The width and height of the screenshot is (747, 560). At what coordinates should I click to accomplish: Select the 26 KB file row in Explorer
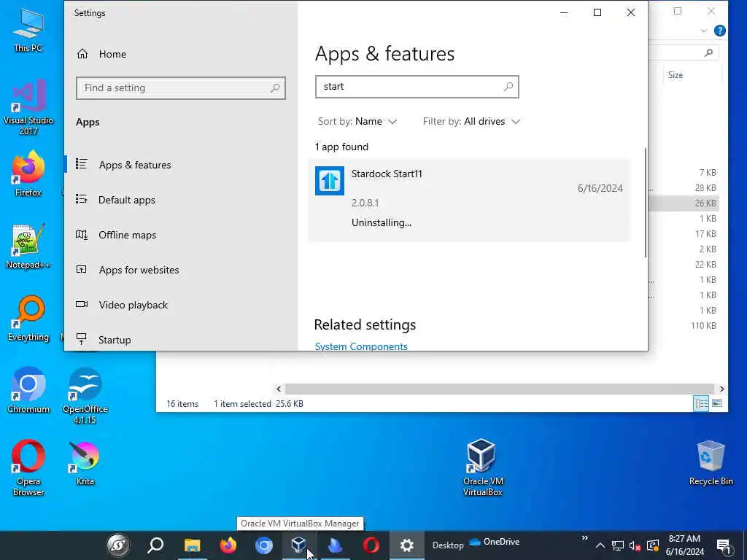pyautogui.click(x=683, y=203)
